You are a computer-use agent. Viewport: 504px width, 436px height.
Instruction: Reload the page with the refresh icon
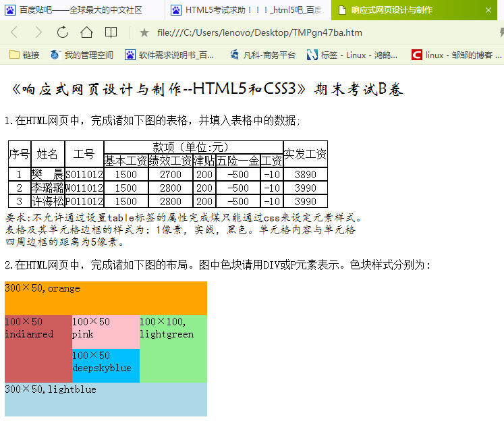(62, 32)
